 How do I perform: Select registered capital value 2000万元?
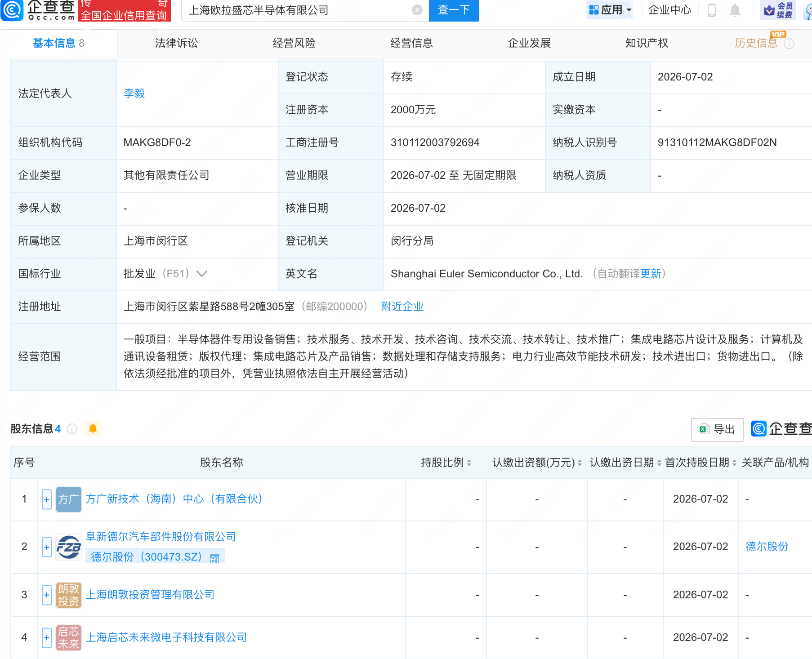[x=413, y=110]
